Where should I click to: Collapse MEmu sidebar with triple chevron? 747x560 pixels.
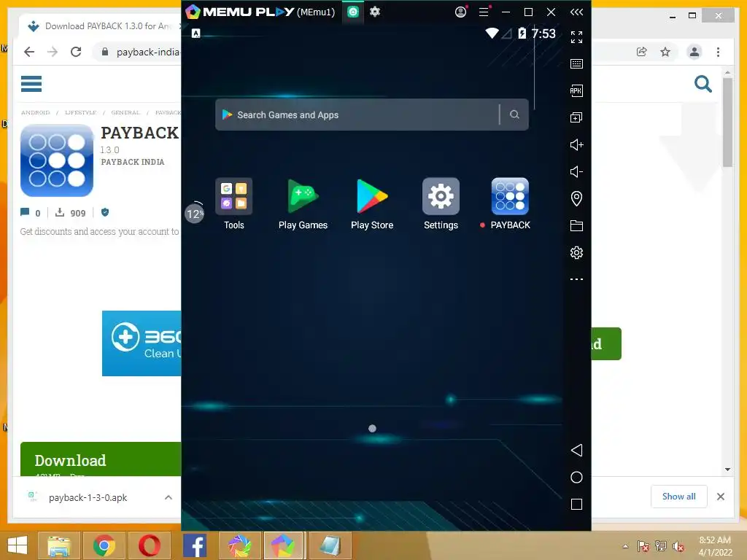pyautogui.click(x=576, y=12)
